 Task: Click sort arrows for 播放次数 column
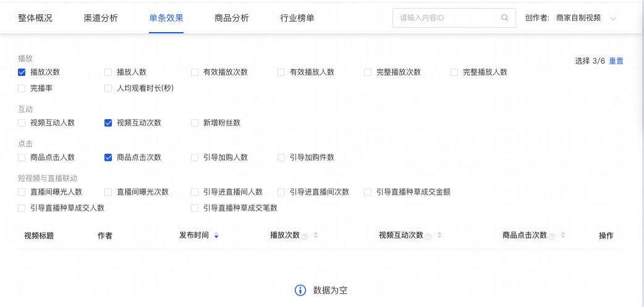(316, 235)
